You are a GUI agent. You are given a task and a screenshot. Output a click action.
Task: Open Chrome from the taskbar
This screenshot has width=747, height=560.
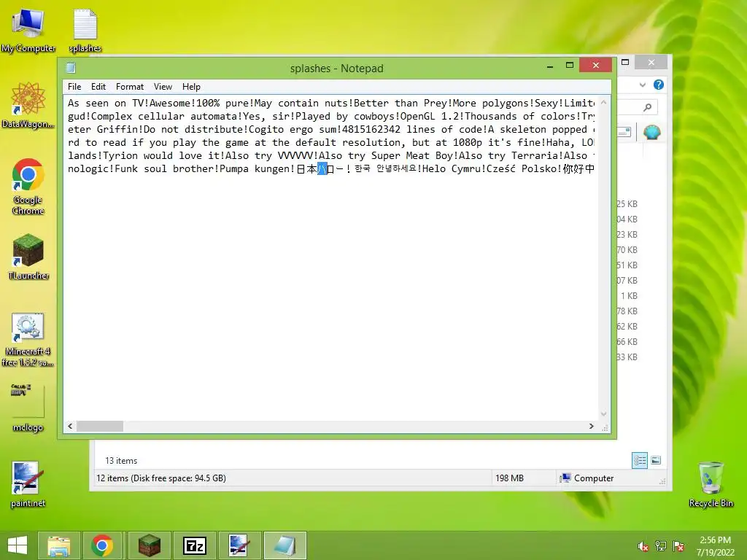coord(102,545)
